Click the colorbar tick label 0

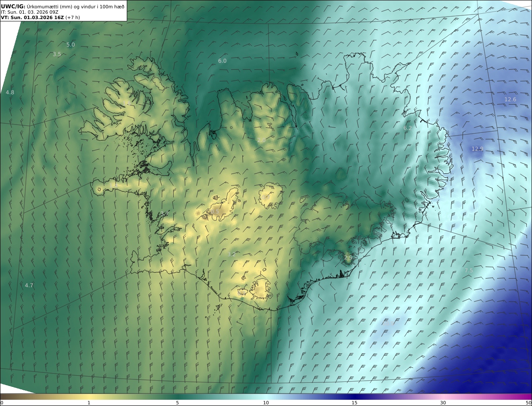2,403
